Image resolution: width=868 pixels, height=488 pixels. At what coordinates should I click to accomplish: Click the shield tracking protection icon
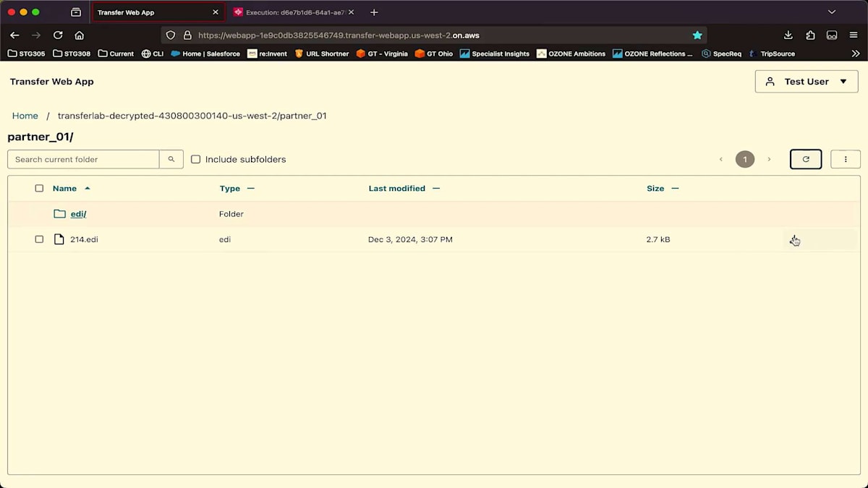pos(171,35)
